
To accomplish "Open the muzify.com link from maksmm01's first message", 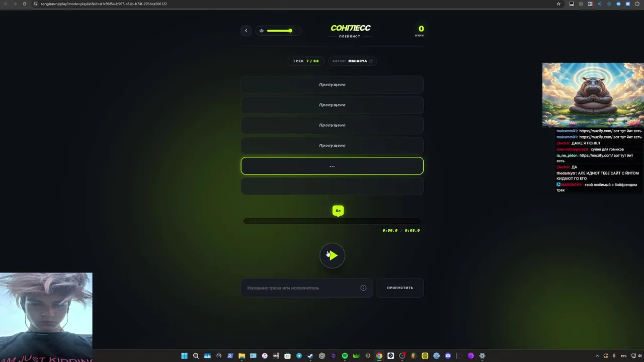I will tap(596, 131).
